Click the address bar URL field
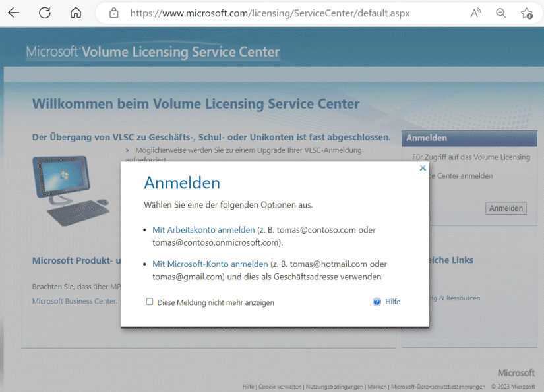Viewport: 544px width, 392px height. coord(270,13)
